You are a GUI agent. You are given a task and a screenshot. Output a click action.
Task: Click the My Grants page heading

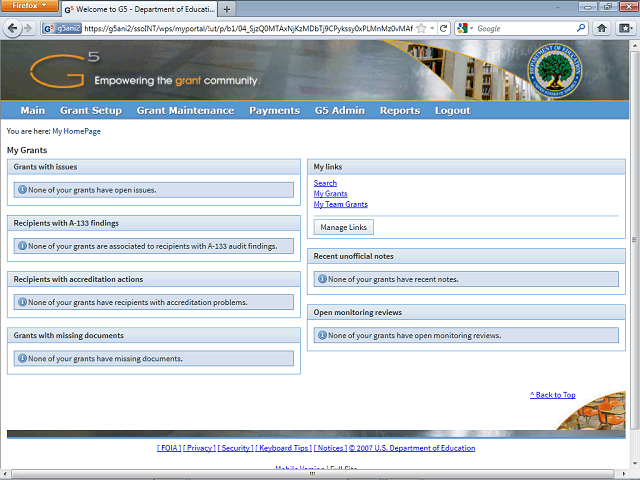27,150
